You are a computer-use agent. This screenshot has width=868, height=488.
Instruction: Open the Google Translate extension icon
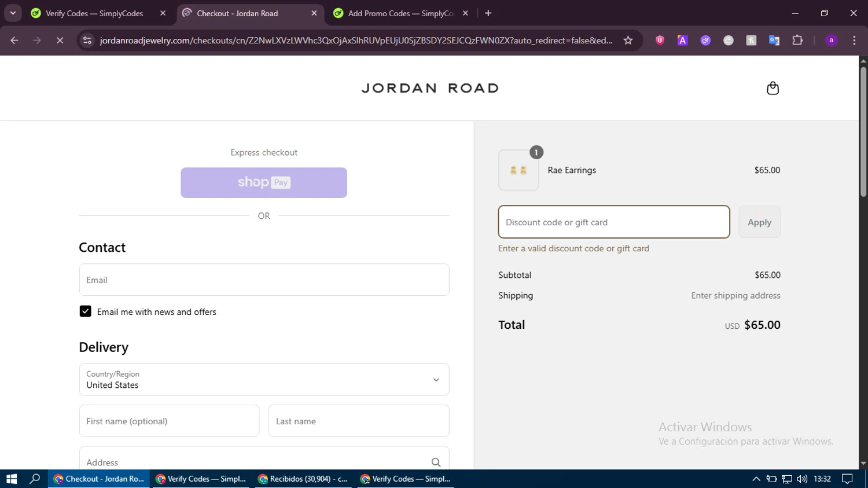click(x=774, y=41)
